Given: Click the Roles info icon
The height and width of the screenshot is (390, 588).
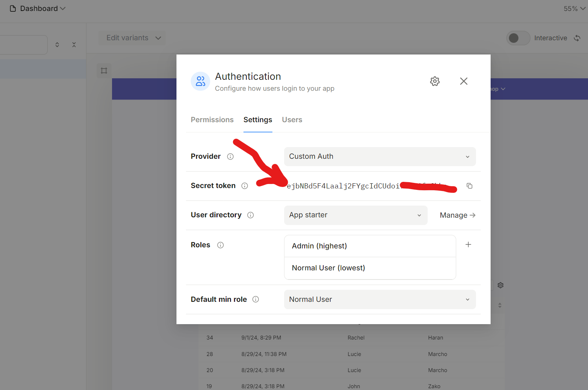Looking at the screenshot, I should point(220,245).
